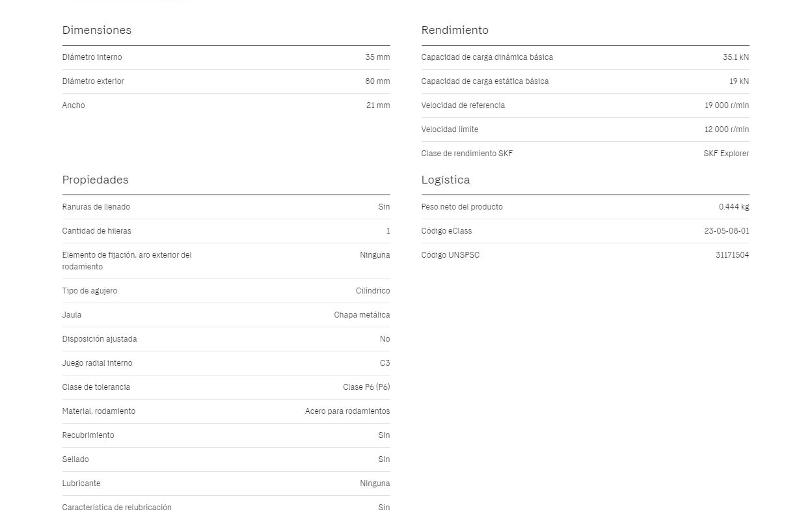812x531 pixels.
Task: Select the Ancho row label
Action: pos(74,105)
